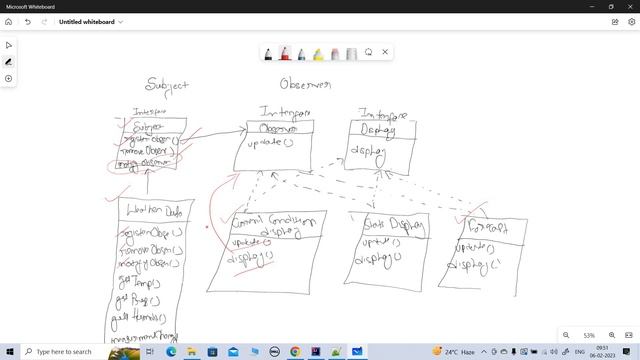Switch to Google Chrome in taskbar
640x360 pixels.
tap(295, 351)
